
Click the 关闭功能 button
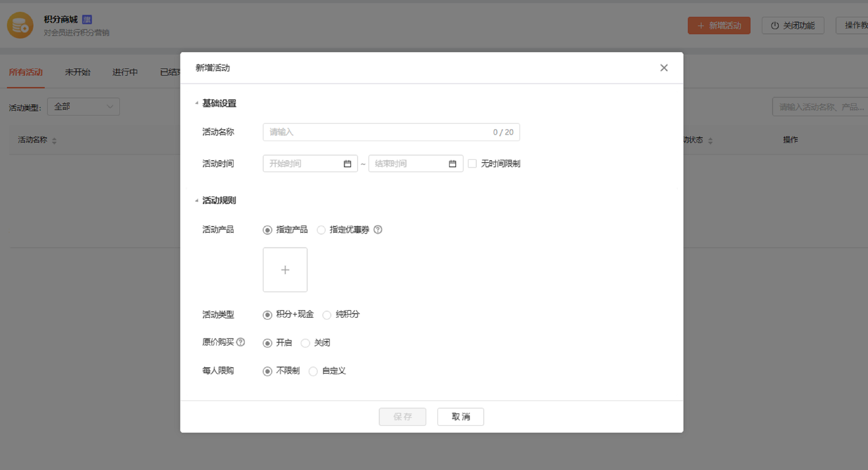(793, 26)
